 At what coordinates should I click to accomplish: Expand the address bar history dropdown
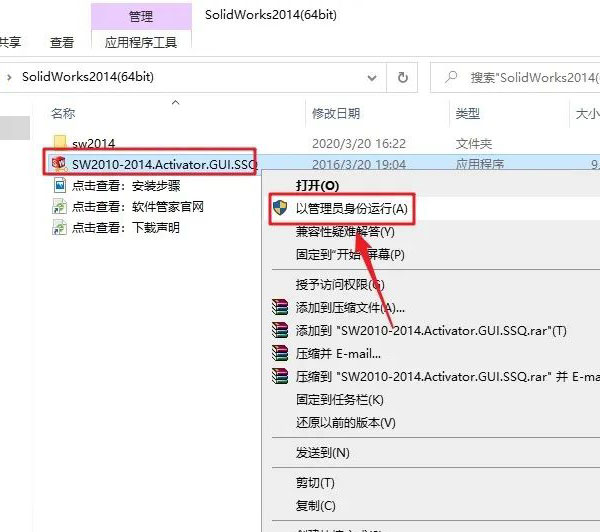tap(372, 78)
